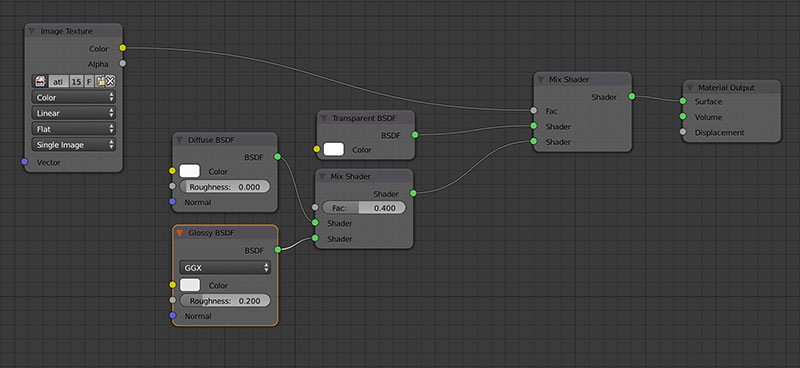Viewport: 800px width, 368px height.
Task: Collapse the lower Mix Shader node
Action: pyautogui.click(x=322, y=177)
